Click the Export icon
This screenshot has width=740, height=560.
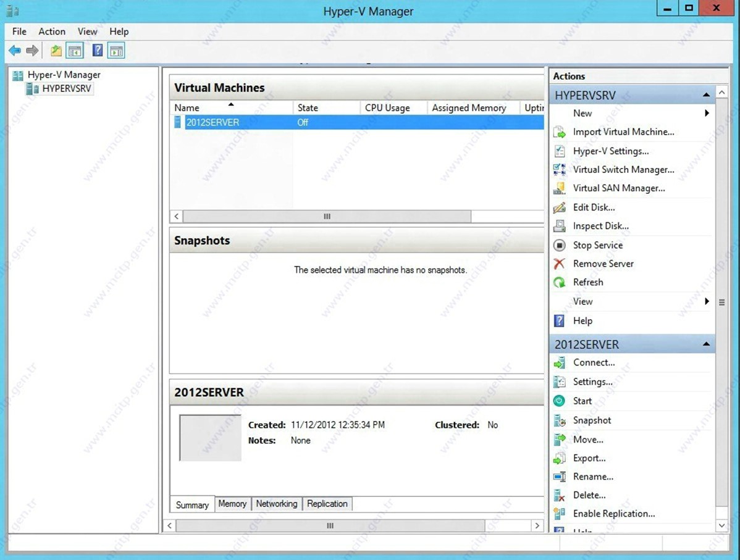[x=559, y=458]
